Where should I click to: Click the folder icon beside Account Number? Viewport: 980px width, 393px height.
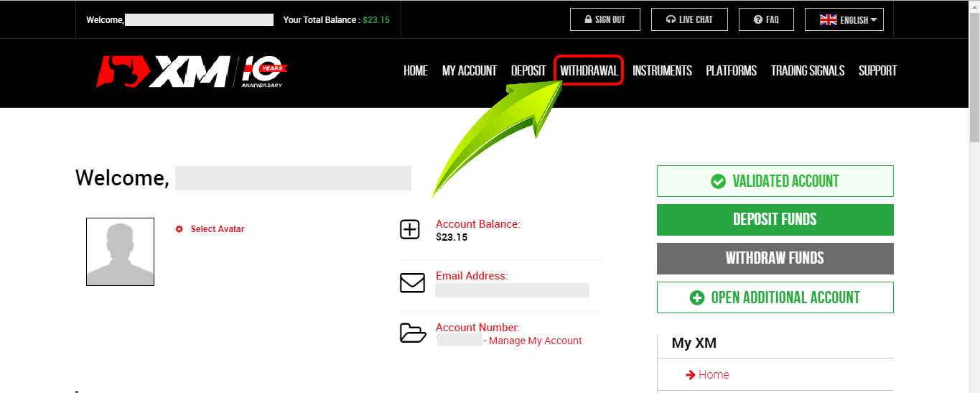pos(412,333)
